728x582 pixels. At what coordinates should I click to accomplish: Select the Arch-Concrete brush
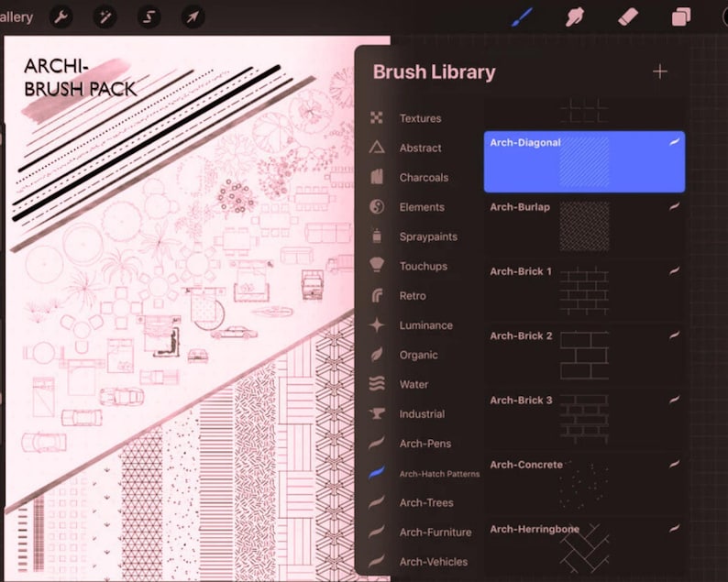pyautogui.click(x=584, y=484)
